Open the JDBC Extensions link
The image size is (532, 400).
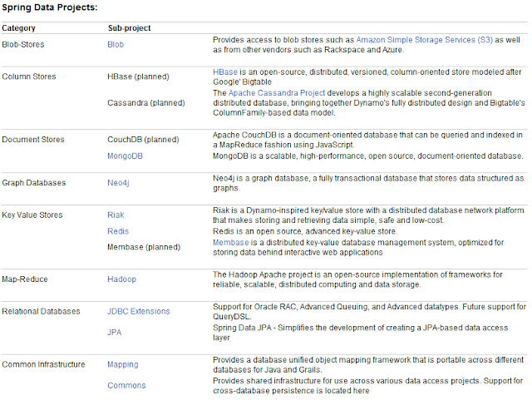[x=139, y=311]
